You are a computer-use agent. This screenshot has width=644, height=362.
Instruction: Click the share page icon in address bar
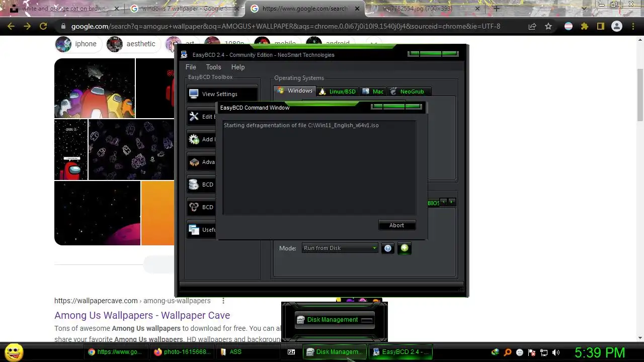pos(532,26)
